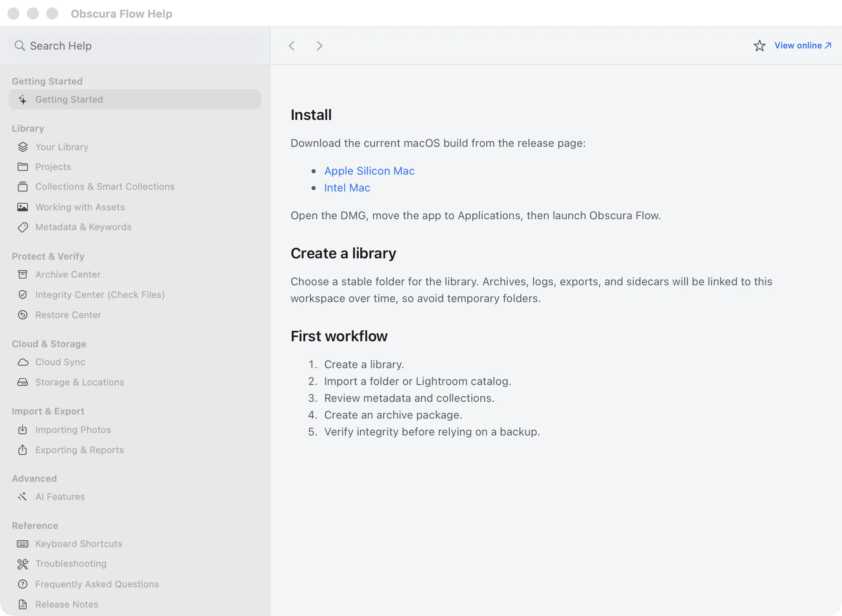This screenshot has height=616, width=842.
Task: Go back with the left chevron
Action: 292,45
